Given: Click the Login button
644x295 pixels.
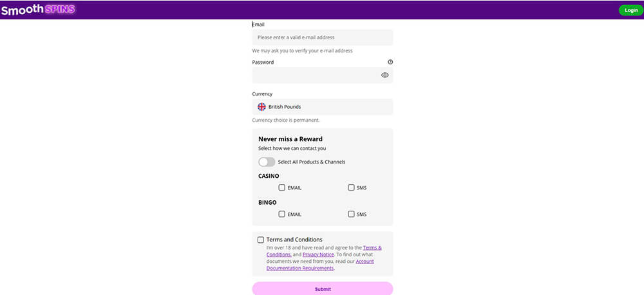Looking at the screenshot, I should point(631,10).
